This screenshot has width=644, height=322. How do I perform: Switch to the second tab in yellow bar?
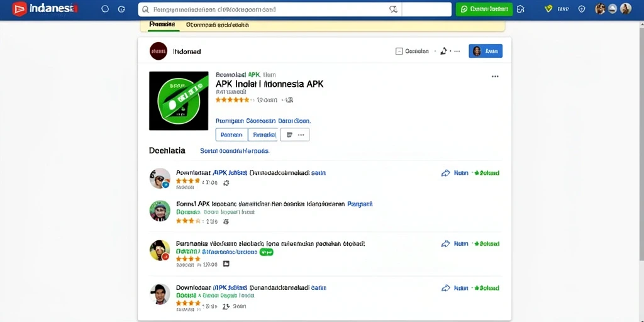[217, 25]
